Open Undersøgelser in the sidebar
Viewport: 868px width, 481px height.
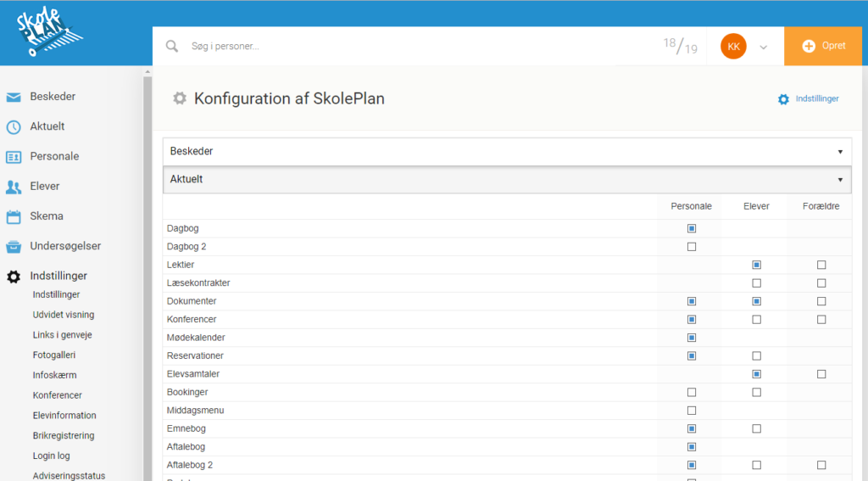click(65, 246)
